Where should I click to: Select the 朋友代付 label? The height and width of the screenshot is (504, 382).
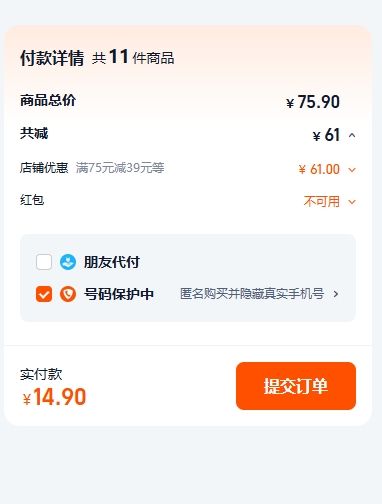(x=112, y=262)
